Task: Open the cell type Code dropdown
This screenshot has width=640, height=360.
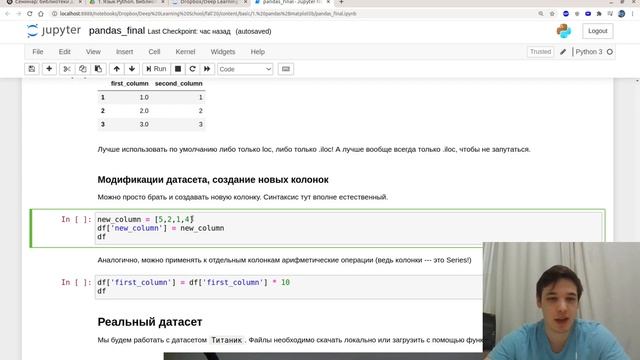Action: click(x=245, y=69)
